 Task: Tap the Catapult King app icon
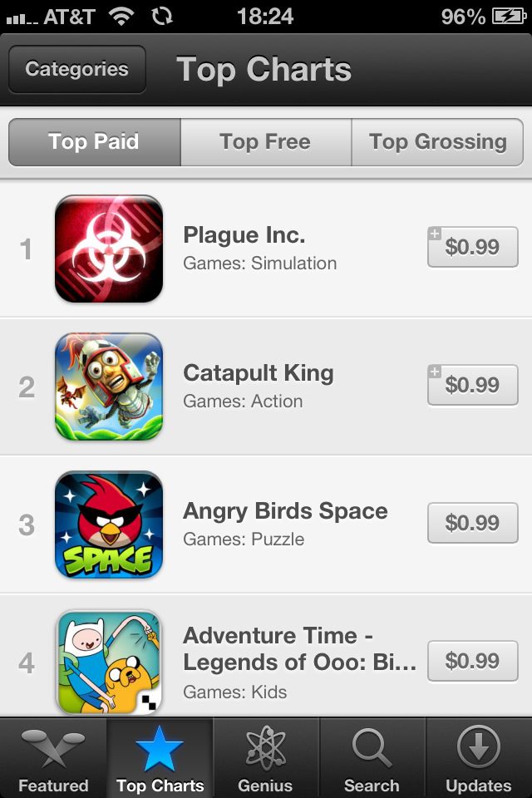point(109,387)
